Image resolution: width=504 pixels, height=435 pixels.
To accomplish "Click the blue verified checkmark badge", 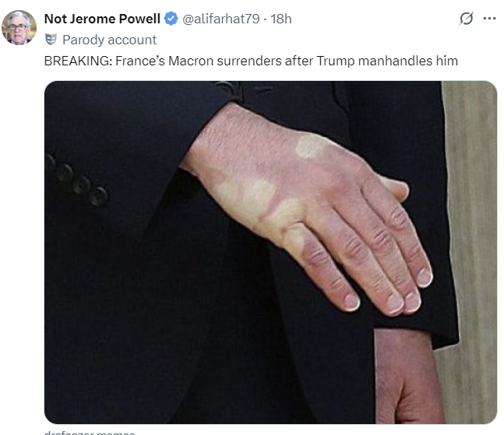I will (171, 19).
